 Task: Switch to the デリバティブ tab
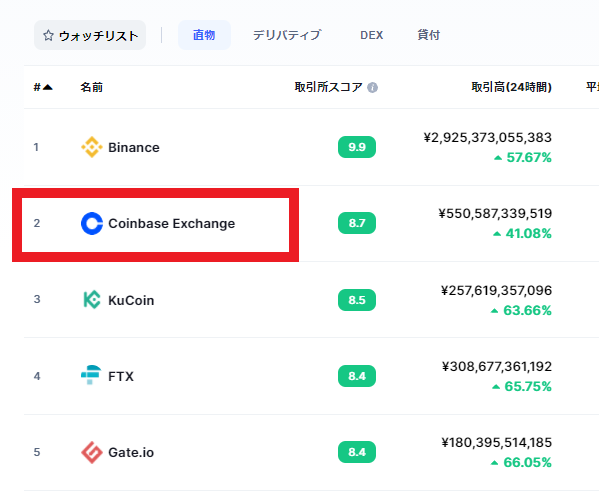287,35
